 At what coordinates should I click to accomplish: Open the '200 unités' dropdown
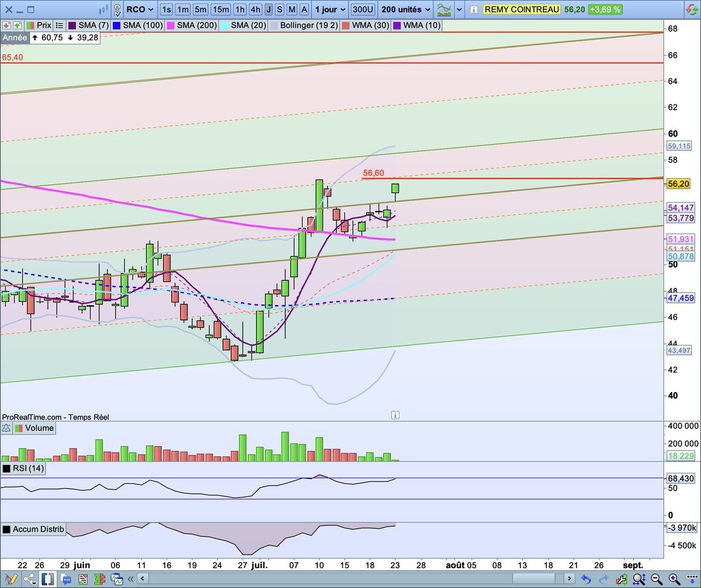406,9
